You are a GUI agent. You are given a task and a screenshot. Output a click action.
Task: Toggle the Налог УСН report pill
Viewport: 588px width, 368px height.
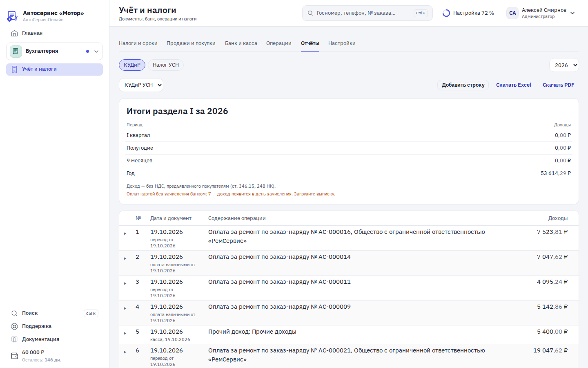point(166,65)
